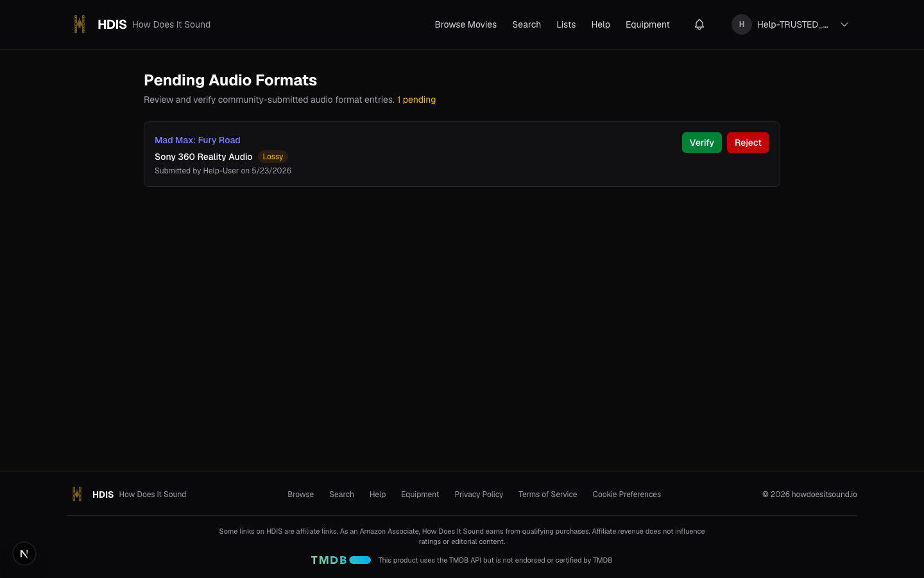Open the Terms of Service link
Viewport: 924px width, 578px height.
(547, 495)
